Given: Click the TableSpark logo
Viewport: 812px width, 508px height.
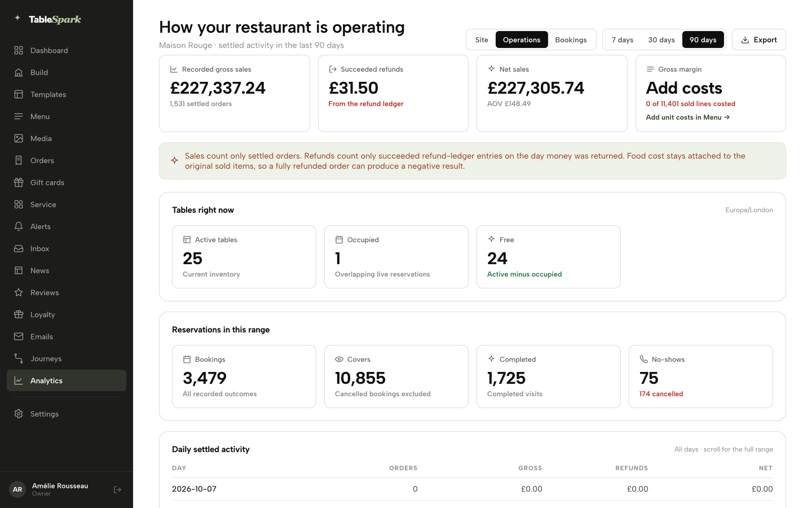Looking at the screenshot, I should pyautogui.click(x=48, y=19).
